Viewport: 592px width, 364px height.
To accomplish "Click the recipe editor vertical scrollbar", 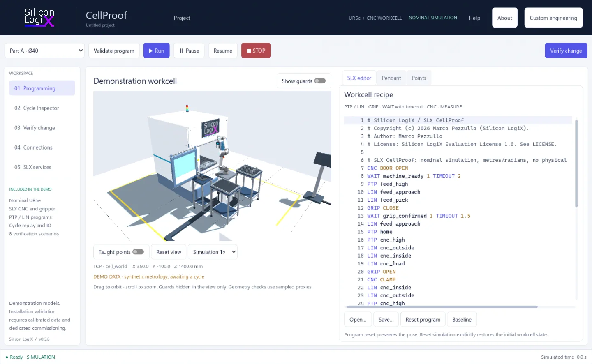I will click(576, 164).
